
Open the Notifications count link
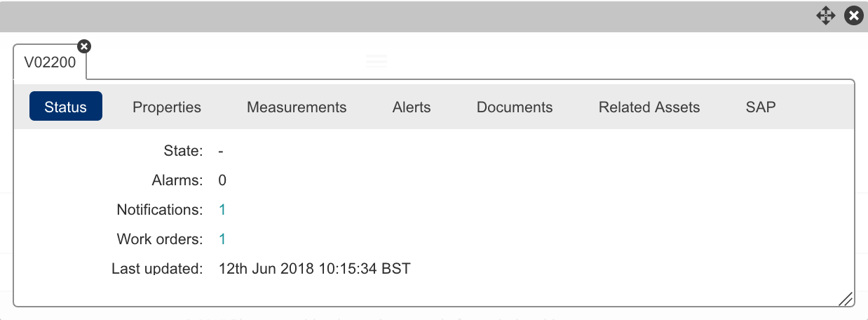coord(222,209)
